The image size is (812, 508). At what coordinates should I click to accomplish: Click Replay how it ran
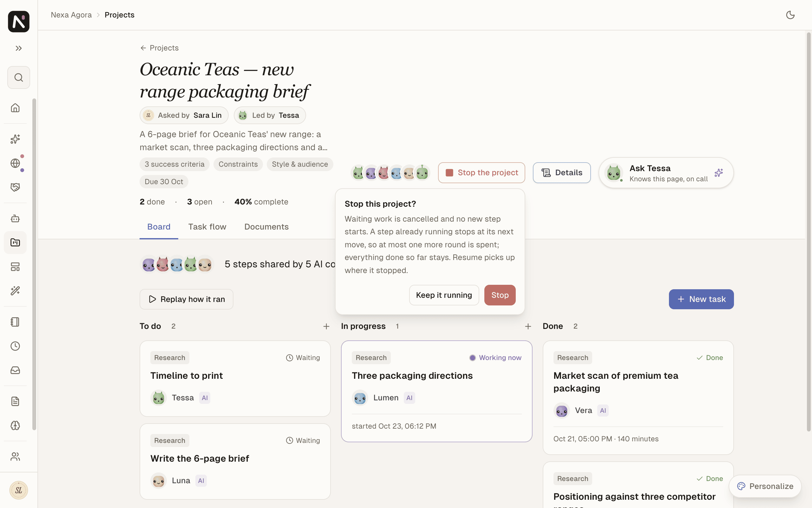(186, 299)
